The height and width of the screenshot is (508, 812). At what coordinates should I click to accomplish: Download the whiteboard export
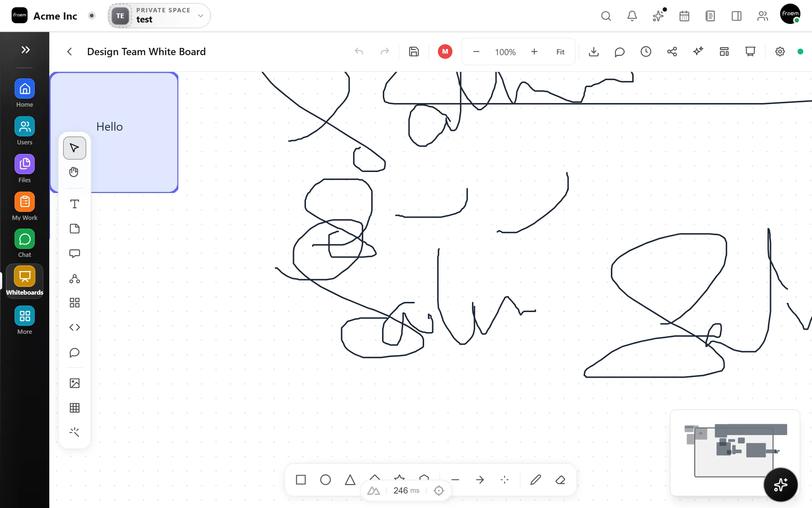pyautogui.click(x=594, y=52)
